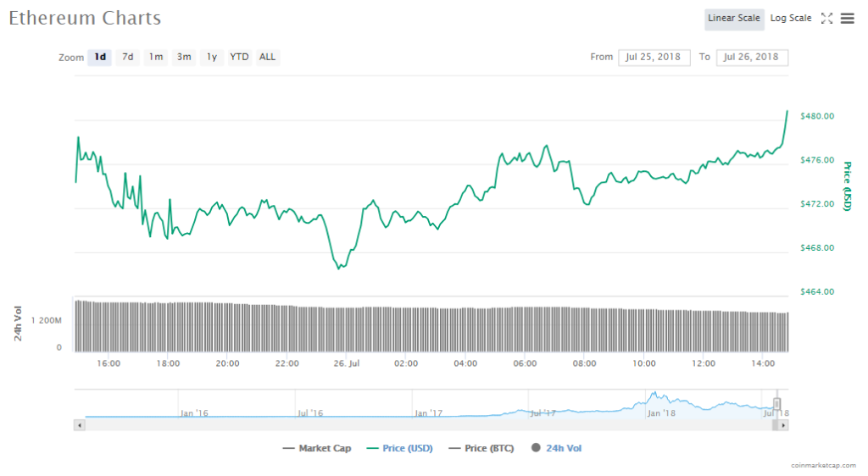The width and height of the screenshot is (868, 476).
Task: Choose the YTD zoom option
Action: (240, 58)
